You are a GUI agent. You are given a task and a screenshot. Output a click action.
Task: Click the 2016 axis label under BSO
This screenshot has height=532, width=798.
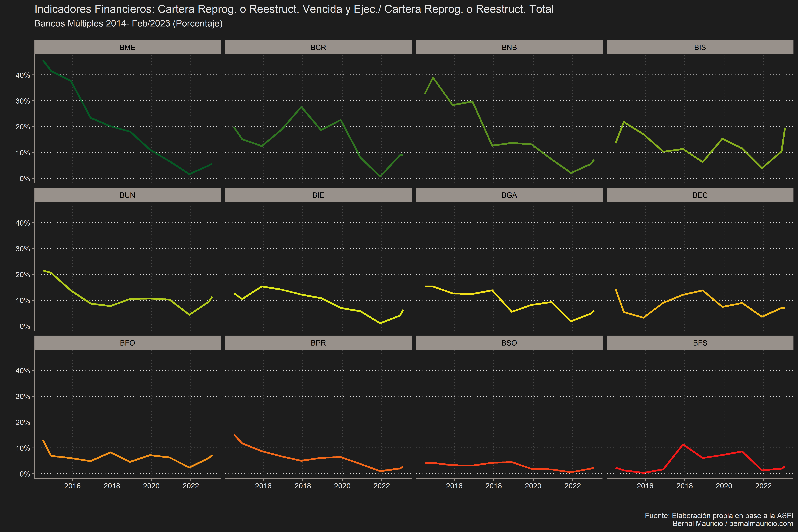tap(454, 486)
